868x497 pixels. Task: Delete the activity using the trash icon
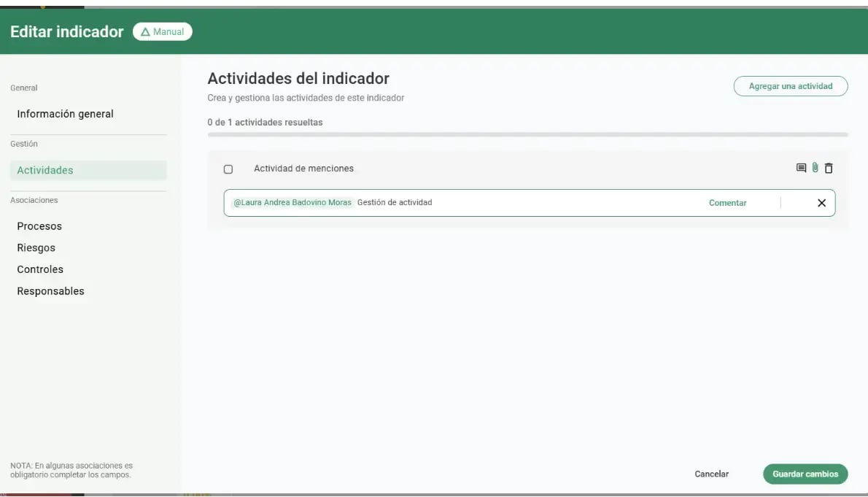click(x=829, y=169)
